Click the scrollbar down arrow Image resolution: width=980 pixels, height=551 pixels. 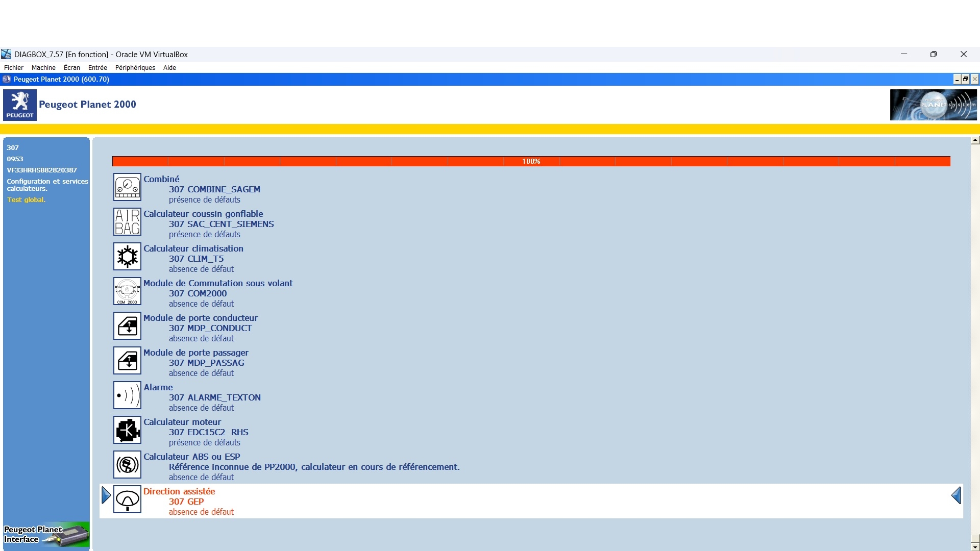[975, 546]
